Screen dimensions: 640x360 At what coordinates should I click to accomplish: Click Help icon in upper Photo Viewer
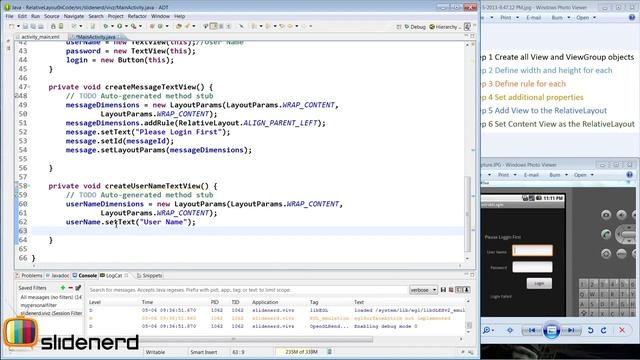632,18
